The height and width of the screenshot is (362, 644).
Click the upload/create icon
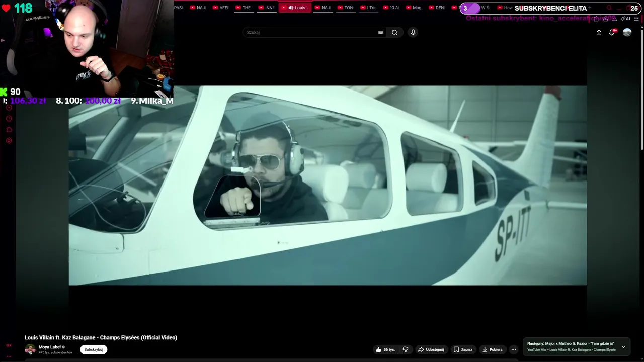599,32
